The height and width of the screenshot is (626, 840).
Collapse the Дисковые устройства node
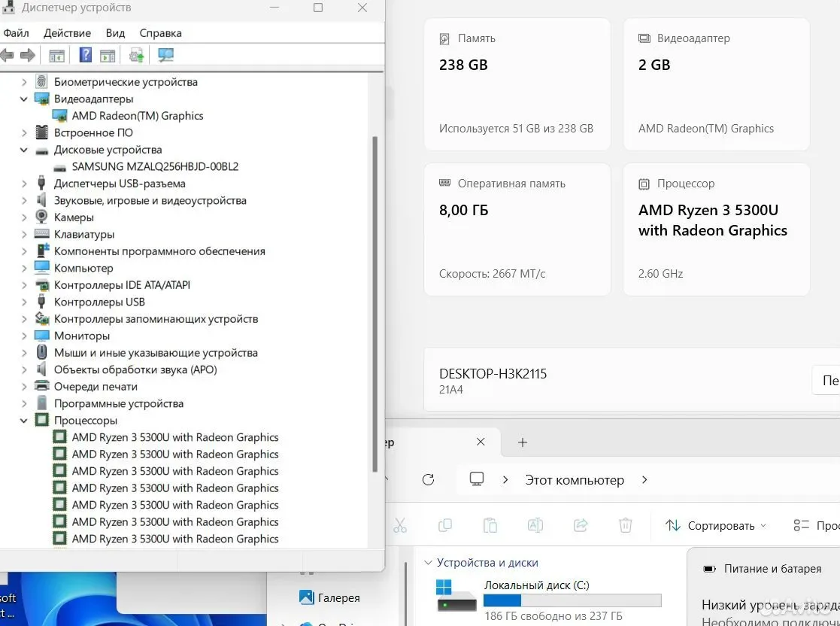pos(24,150)
